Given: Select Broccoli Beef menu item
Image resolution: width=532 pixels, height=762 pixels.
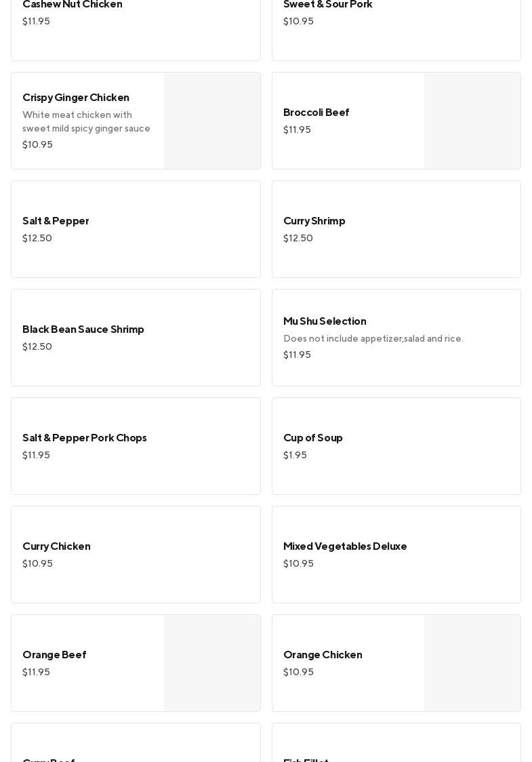Looking at the screenshot, I should (x=348, y=121).
